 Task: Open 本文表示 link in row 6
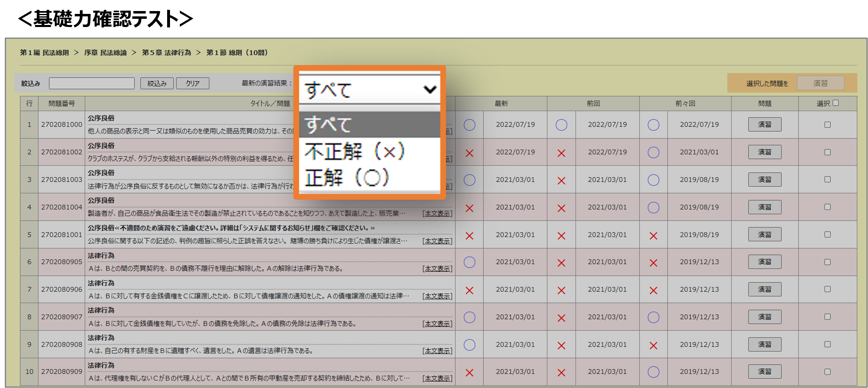point(437,268)
